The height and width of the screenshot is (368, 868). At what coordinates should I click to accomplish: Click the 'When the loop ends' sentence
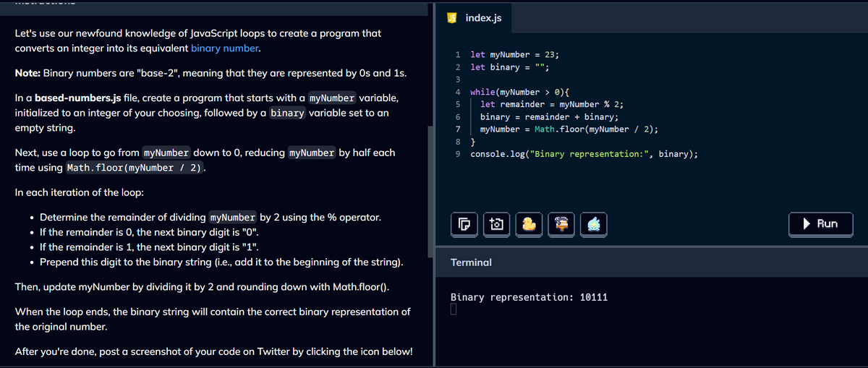coord(213,319)
